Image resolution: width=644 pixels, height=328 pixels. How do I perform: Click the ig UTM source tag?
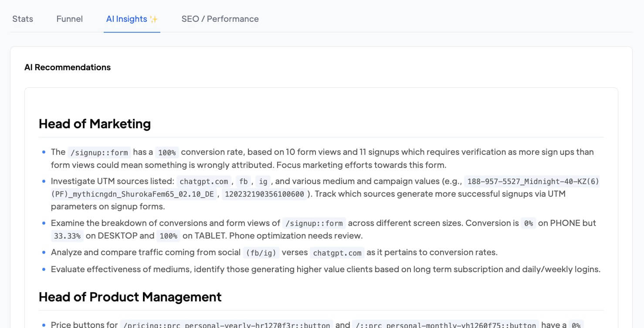(263, 181)
